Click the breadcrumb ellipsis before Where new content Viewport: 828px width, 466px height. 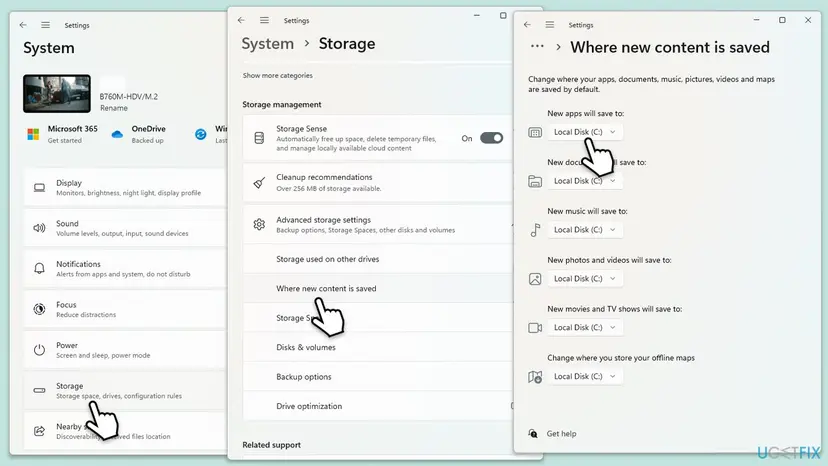(537, 46)
